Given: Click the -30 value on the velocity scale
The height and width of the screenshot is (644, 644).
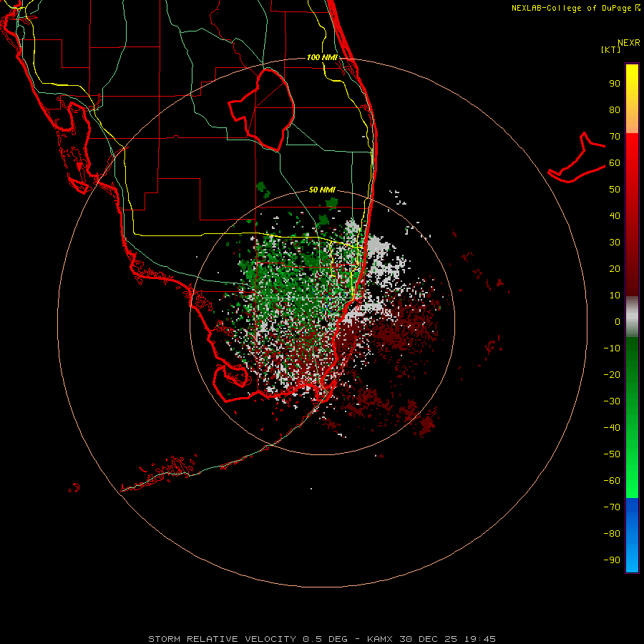Looking at the screenshot, I should tap(612, 401).
